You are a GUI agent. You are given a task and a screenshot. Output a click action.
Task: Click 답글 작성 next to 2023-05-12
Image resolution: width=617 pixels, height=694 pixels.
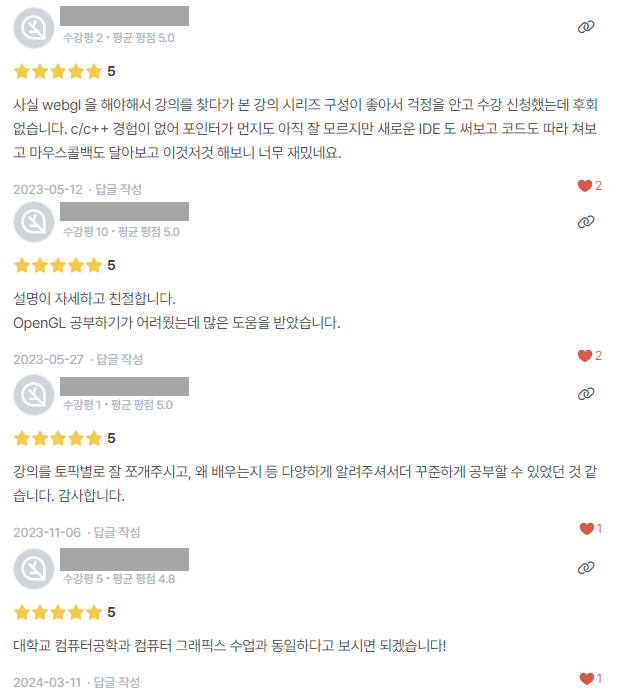point(119,189)
